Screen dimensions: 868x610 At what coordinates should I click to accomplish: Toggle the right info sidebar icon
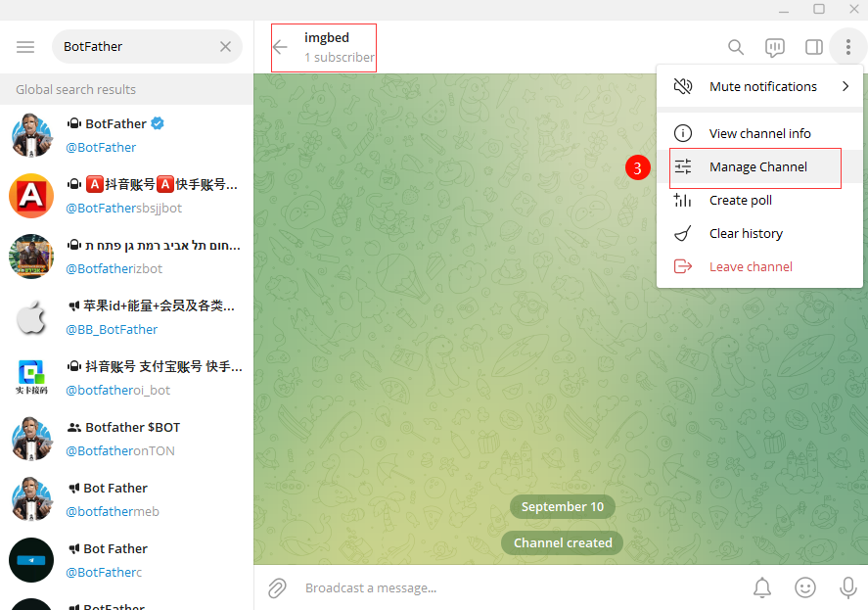click(813, 46)
